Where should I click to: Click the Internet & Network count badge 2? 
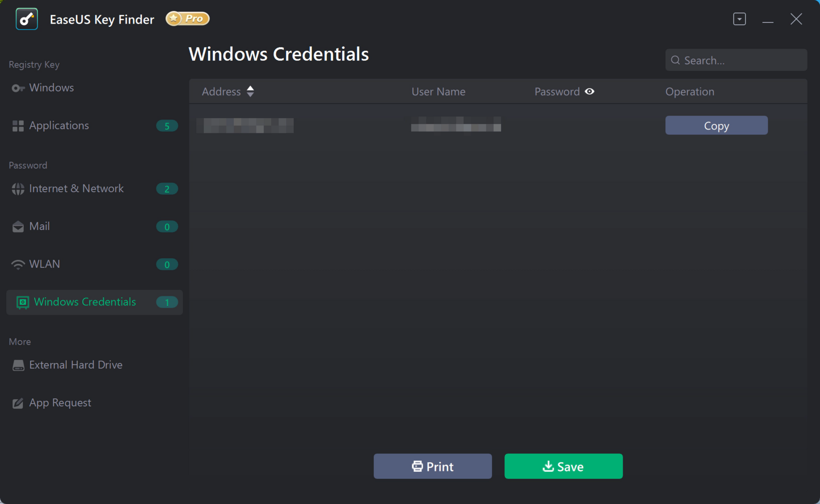167,189
